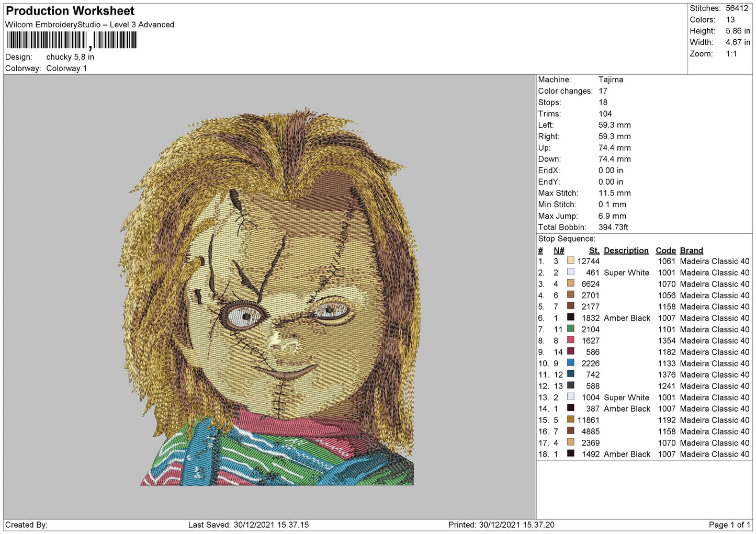
Task: Select thread code 1101
Action: pyautogui.click(x=667, y=330)
